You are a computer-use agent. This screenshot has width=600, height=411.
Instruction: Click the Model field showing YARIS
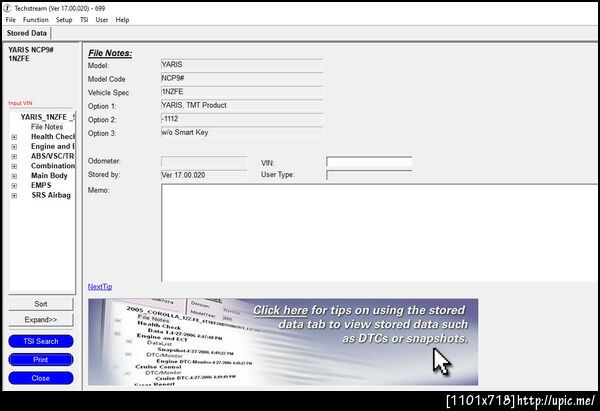(242, 65)
